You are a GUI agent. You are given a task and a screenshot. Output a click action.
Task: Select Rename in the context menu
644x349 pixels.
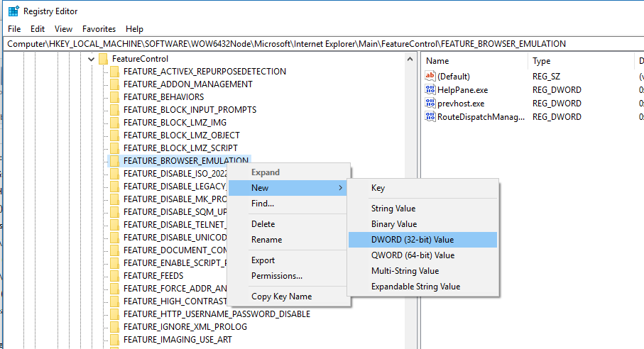point(288,240)
